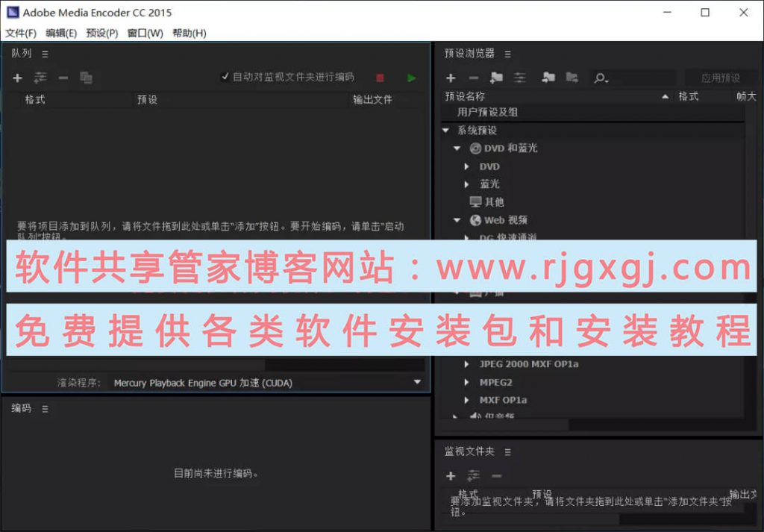Delete preset using the preset browser minus icon

click(x=474, y=78)
